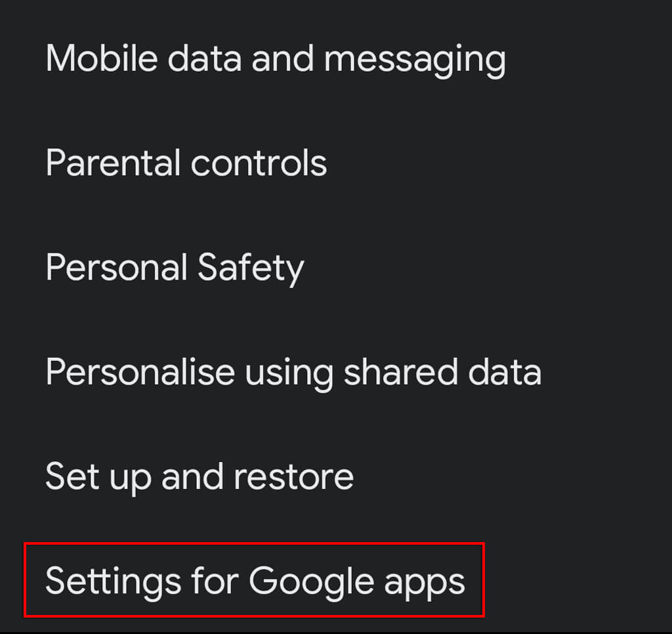Image resolution: width=672 pixels, height=634 pixels.
Task: Select the shared data personalisation entry
Action: pos(336,372)
